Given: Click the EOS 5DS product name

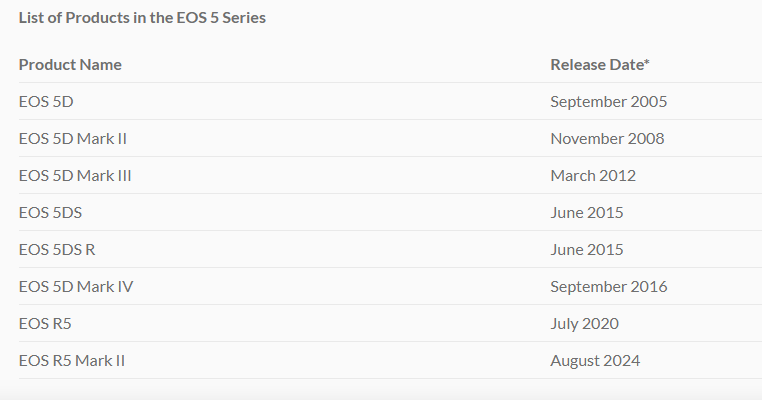Looking at the screenshot, I should [x=50, y=212].
